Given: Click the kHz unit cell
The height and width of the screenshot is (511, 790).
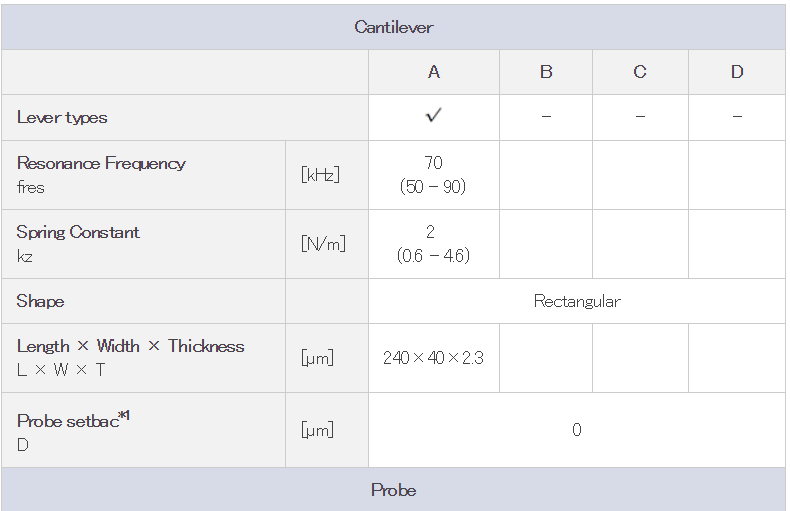Looking at the screenshot, I should [320, 175].
